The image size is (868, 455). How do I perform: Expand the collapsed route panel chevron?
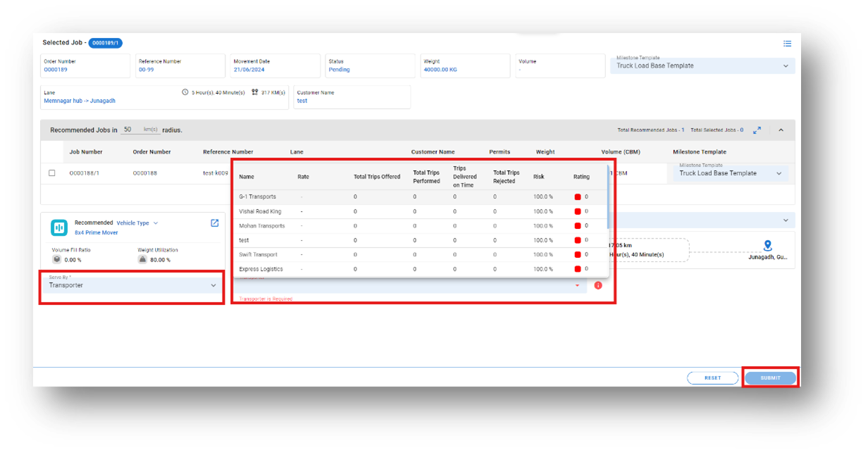(x=786, y=220)
